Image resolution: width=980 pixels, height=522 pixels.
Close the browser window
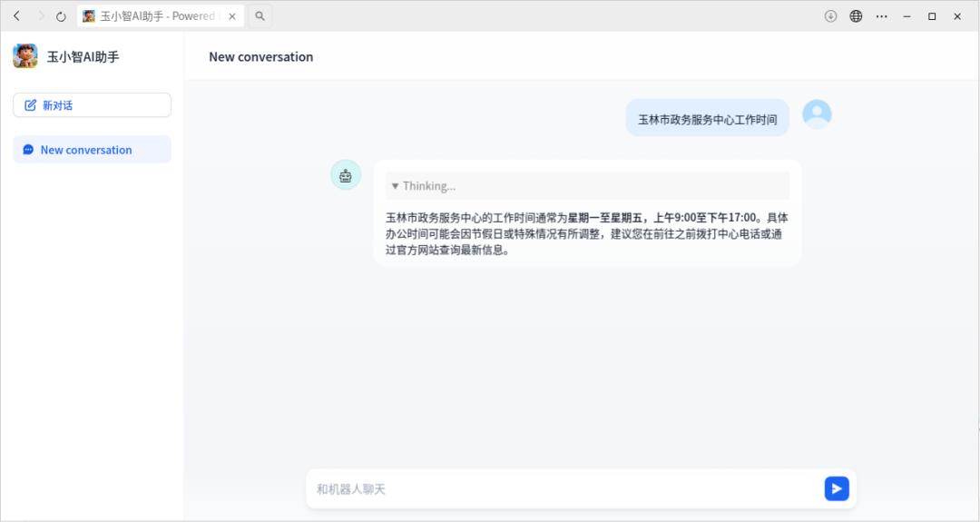[957, 16]
